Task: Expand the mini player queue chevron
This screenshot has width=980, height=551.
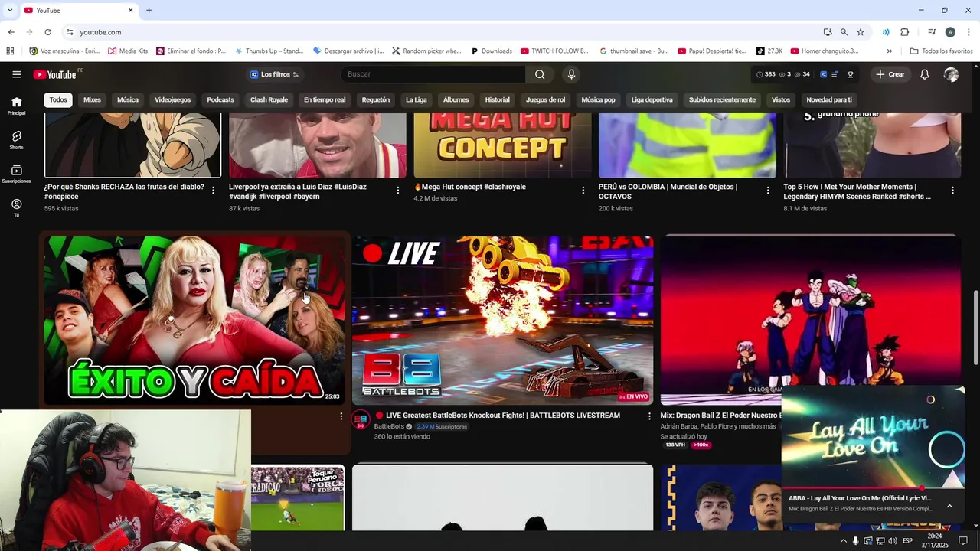Action: pos(949,506)
